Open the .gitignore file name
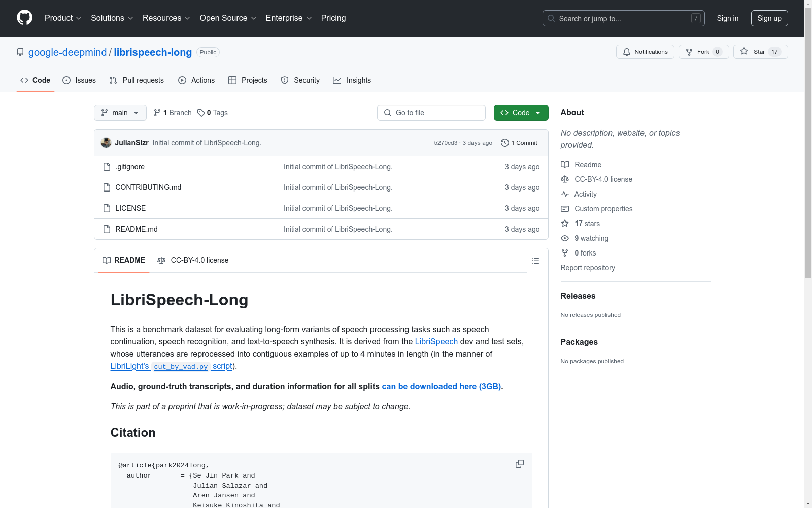 [x=130, y=167]
